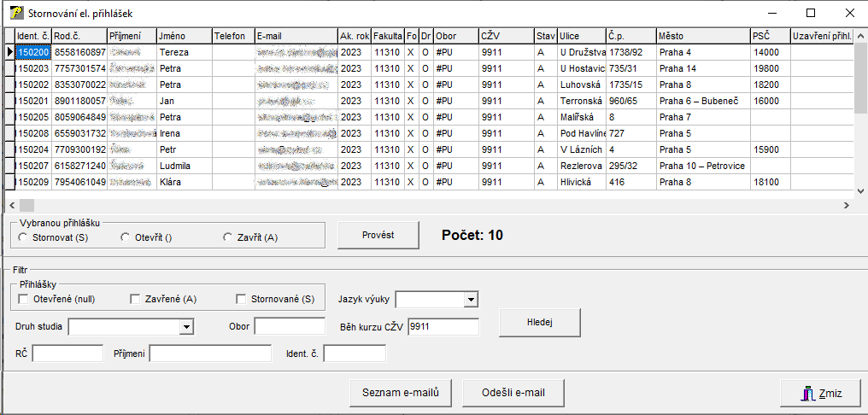Click into the Běh kurzu CŽV field
This screenshot has width=868, height=415.
coord(443,326)
